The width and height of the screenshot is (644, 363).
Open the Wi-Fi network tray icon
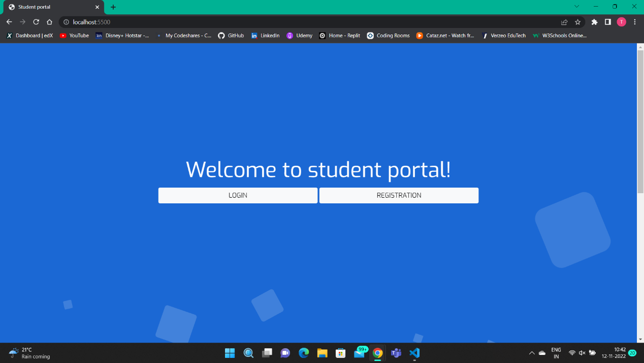(x=572, y=353)
